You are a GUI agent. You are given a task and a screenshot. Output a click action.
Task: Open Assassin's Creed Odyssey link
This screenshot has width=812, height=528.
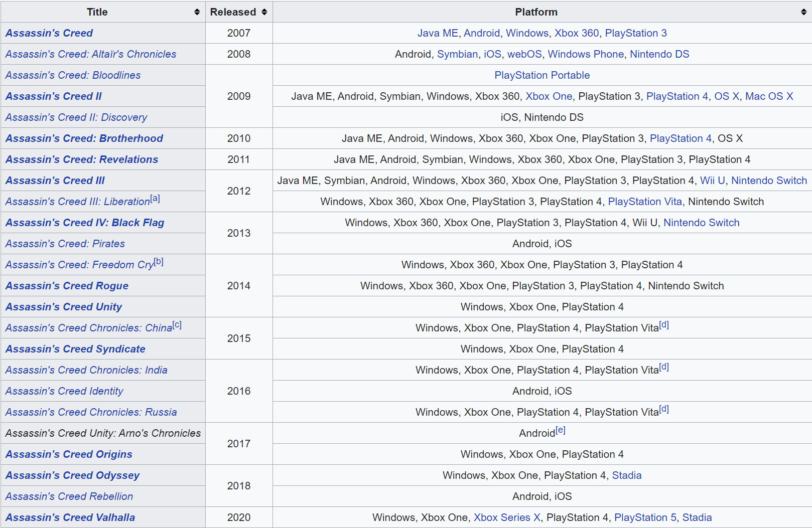[x=72, y=475]
